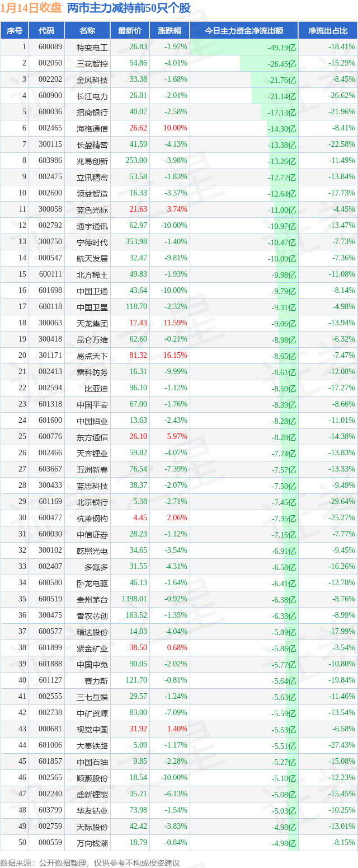The image size is (358, 868).
Task: Select stock code 002050
Action: tap(50, 63)
